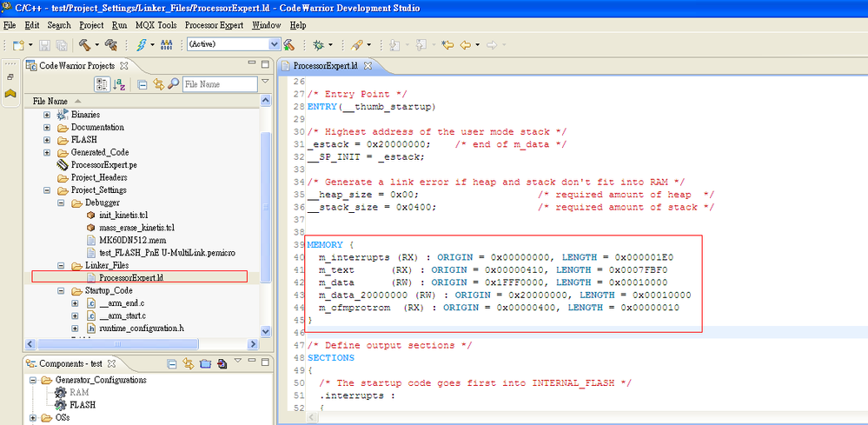Select FLASH configuration in Components

pyautogui.click(x=83, y=405)
